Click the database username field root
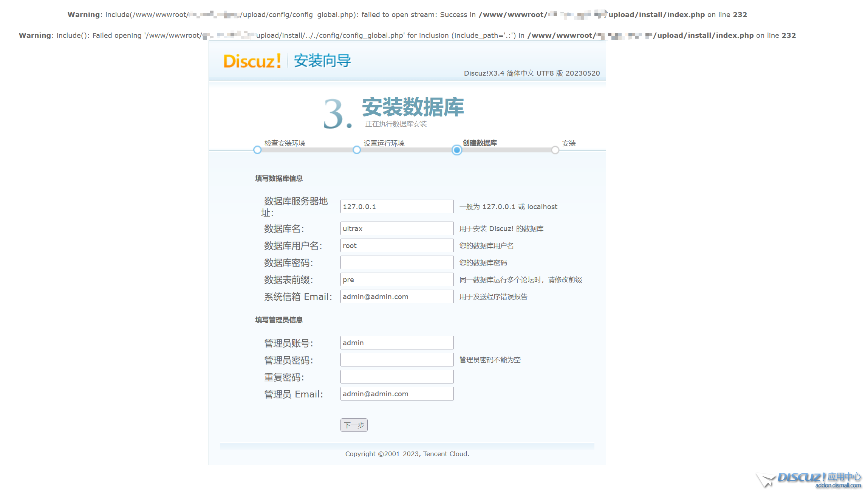 point(397,245)
